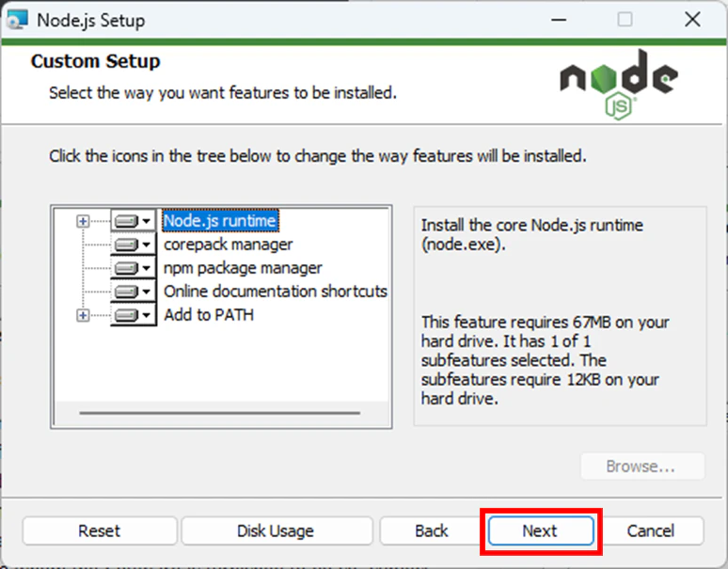Open install dropdown for Online documentation shortcuts

[x=133, y=292]
